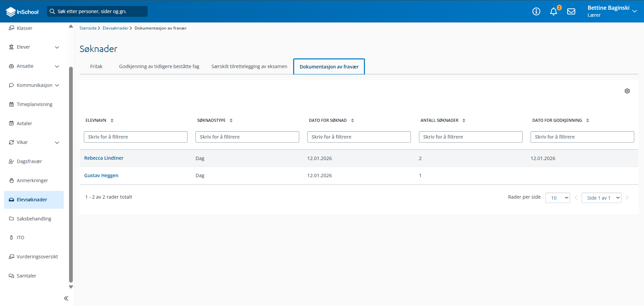Sort by Elevnavn column arrows
The width and height of the screenshot is (644, 306).
[x=112, y=120]
